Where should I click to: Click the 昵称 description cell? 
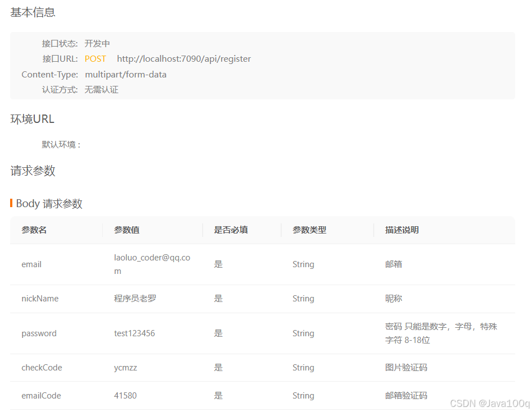tap(393, 299)
